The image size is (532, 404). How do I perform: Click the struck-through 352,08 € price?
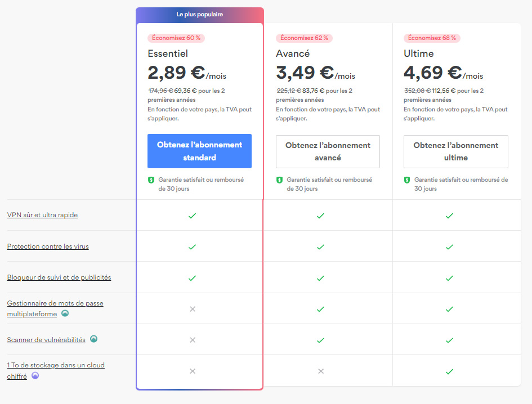(417, 91)
